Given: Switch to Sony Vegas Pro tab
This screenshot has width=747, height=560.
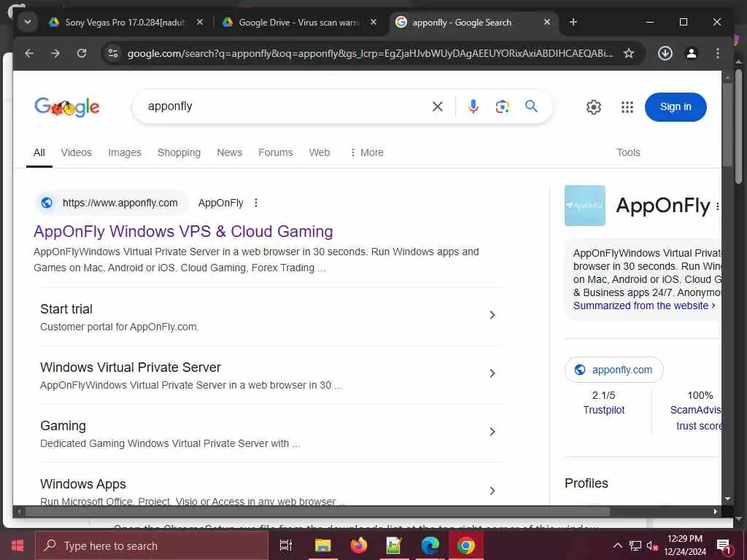Looking at the screenshot, I should [x=125, y=23].
